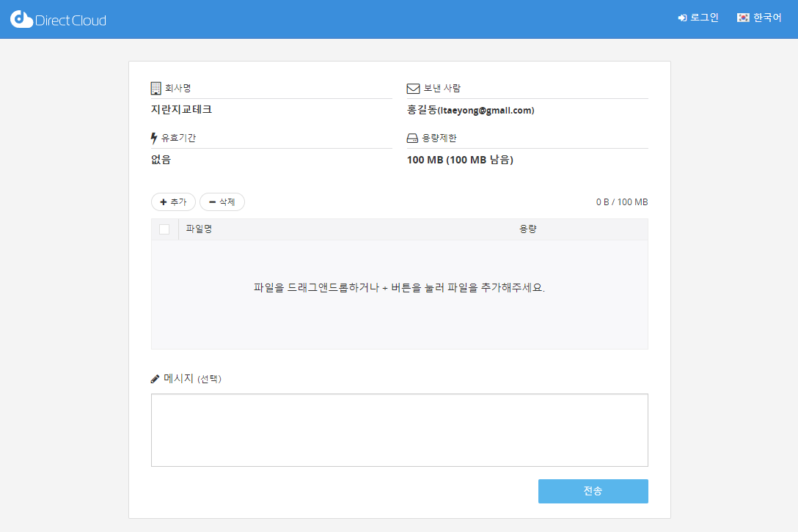Toggle the select-all files checkbox
798x532 pixels.
[164, 229]
